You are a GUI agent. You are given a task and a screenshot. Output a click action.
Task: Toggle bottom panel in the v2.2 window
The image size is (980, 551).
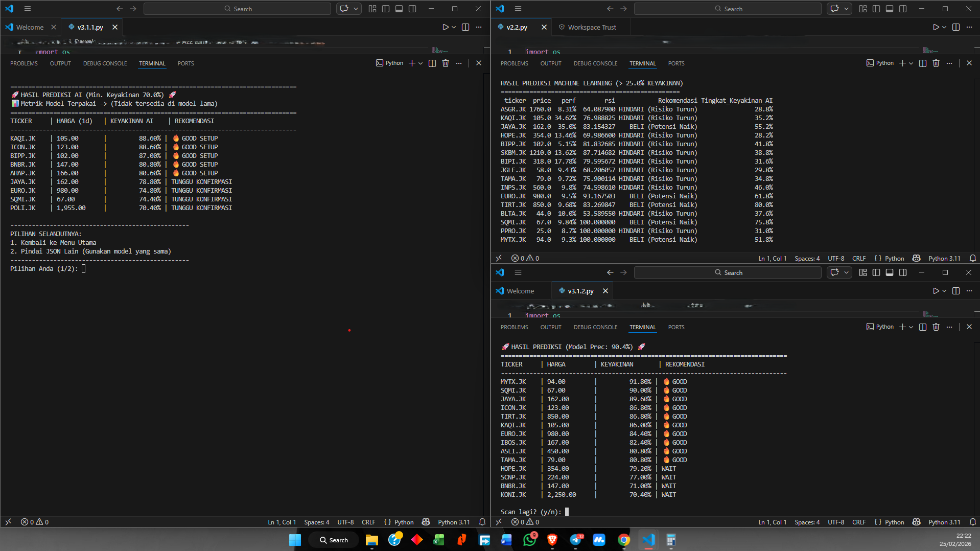[890, 9]
